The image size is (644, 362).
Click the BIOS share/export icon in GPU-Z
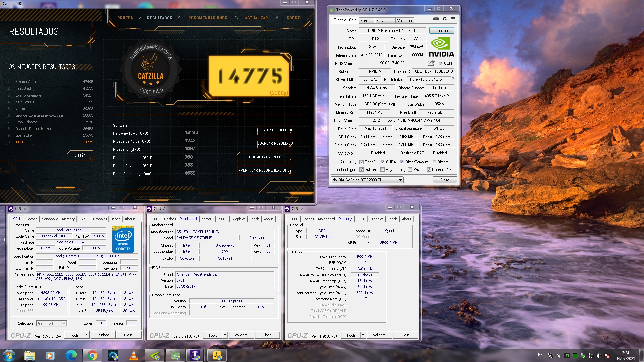431,63
